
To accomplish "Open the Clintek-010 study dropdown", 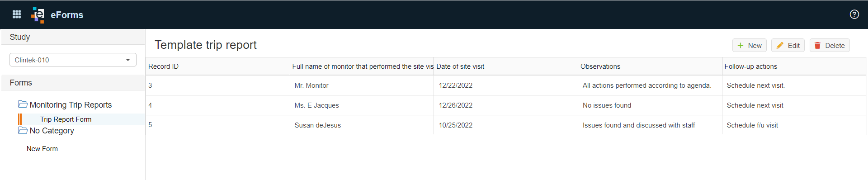I will (x=73, y=60).
